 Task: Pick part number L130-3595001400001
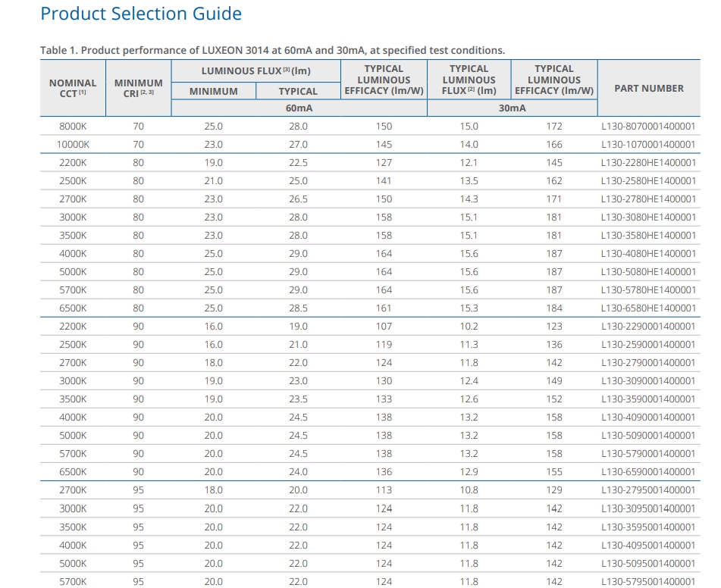click(648, 527)
